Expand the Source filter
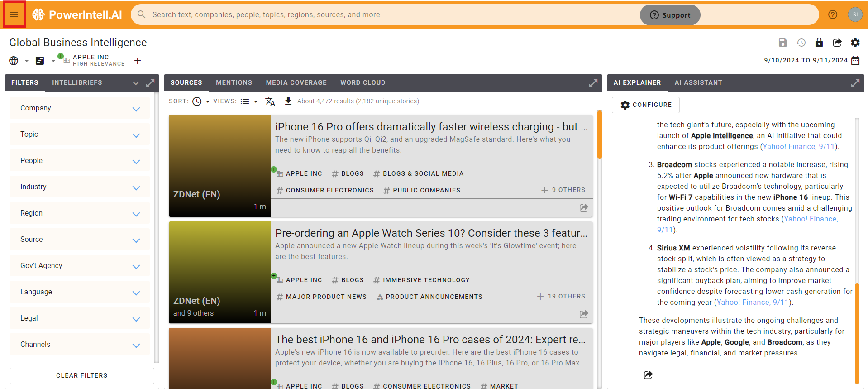 pos(80,240)
